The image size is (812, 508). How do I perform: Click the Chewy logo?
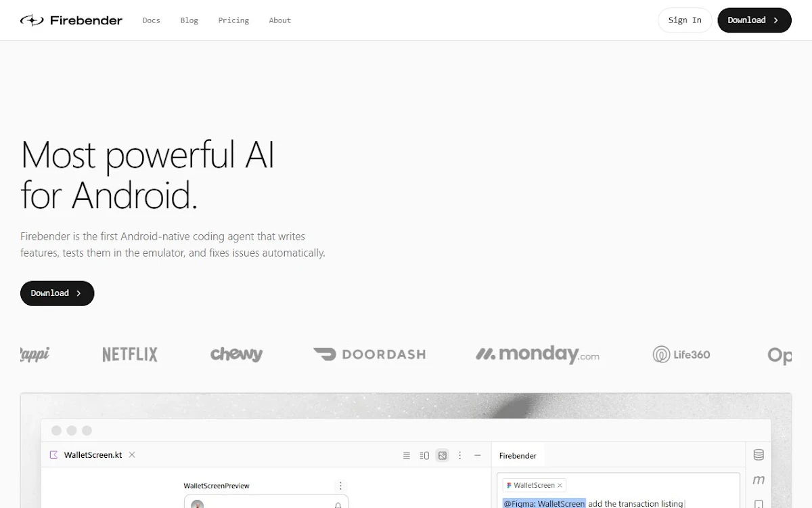coord(236,354)
